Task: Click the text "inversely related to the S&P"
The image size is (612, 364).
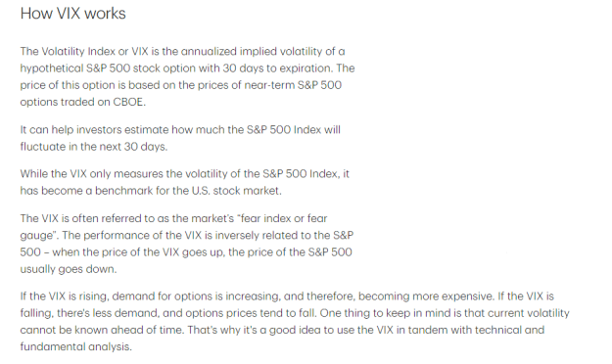Action: pos(284,235)
